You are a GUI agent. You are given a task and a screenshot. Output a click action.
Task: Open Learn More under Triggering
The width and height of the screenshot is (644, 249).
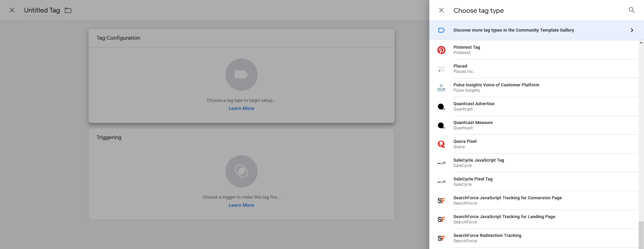coord(241,205)
